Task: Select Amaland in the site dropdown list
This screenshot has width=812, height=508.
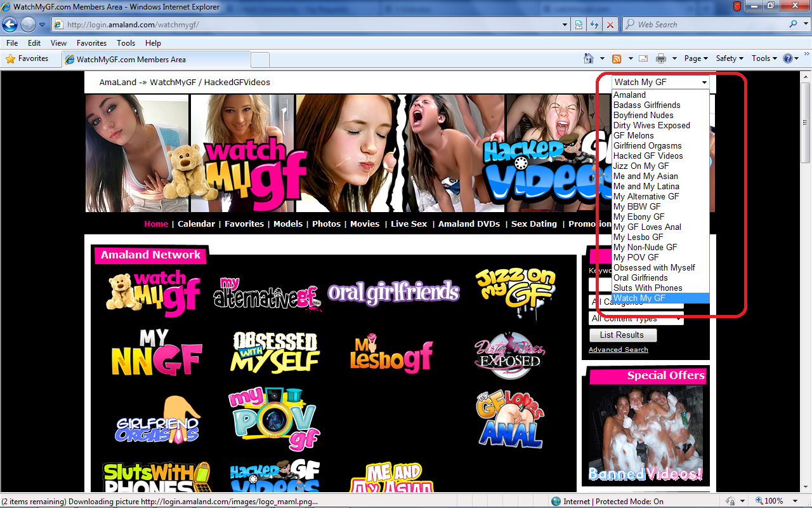Action: tap(629, 95)
